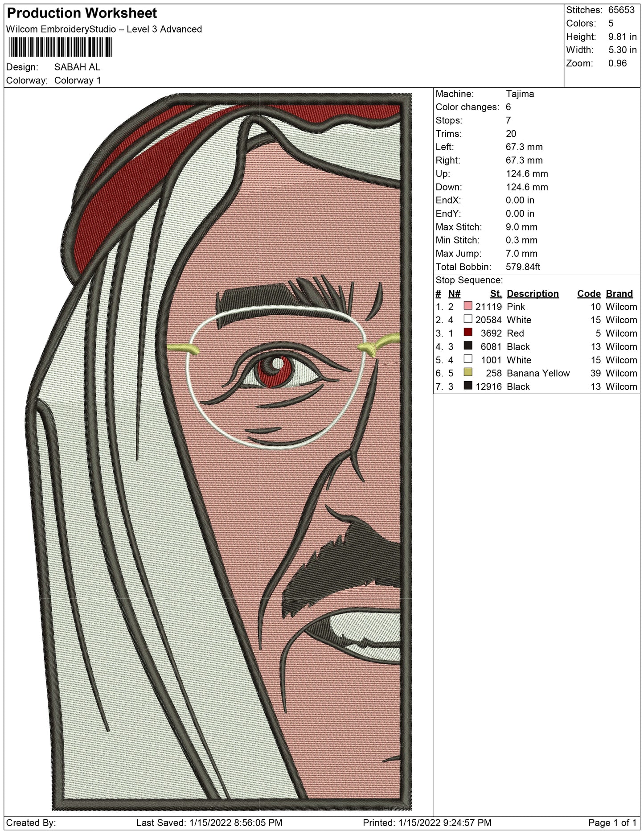
Task: Click the Stops value 7
Action: point(509,120)
